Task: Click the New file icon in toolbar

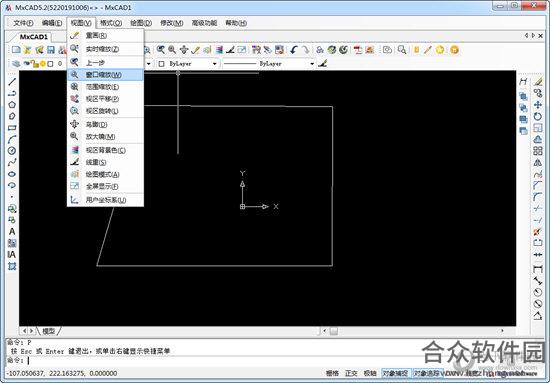Action: [16, 50]
